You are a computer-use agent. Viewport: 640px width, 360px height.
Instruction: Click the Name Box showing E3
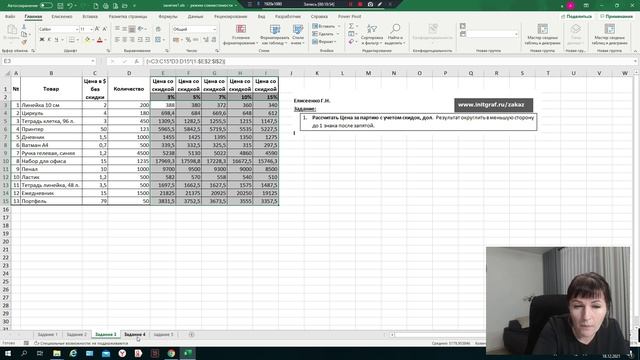(x=49, y=61)
